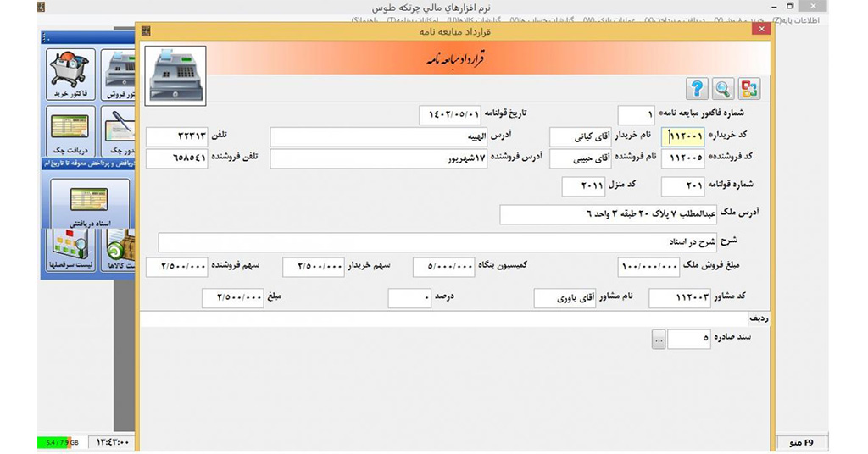Click the سهم فروشنده field
Viewport: 868px width, 454px height.
point(177,267)
